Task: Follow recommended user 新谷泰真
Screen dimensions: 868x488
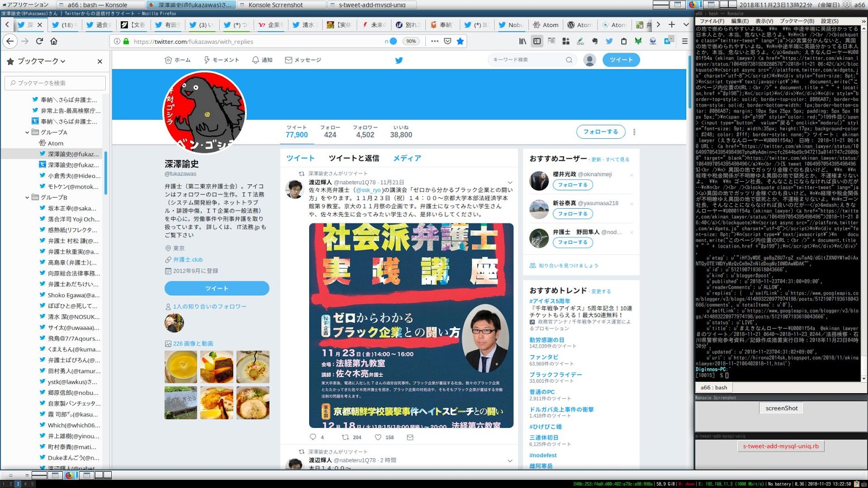Action: tap(572, 214)
